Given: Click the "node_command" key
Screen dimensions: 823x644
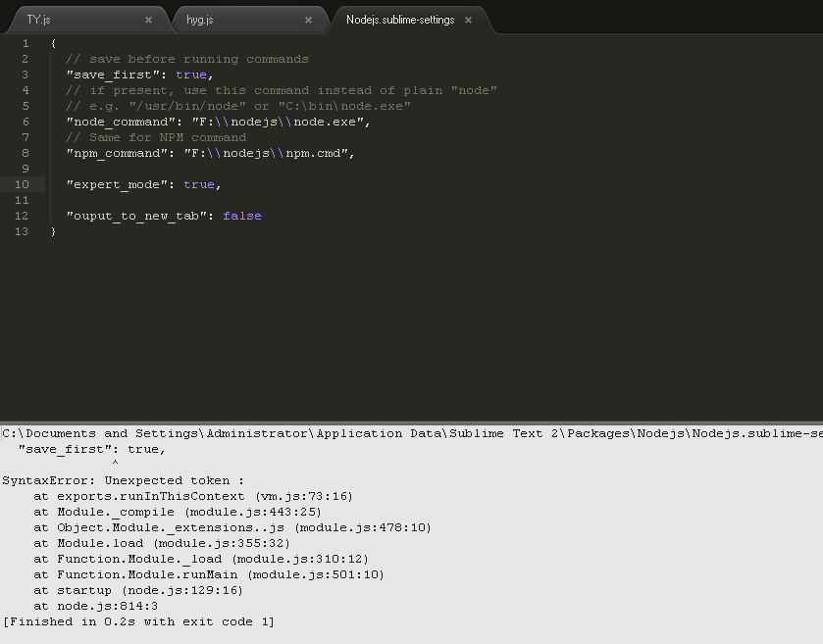Looking at the screenshot, I should click(121, 123).
